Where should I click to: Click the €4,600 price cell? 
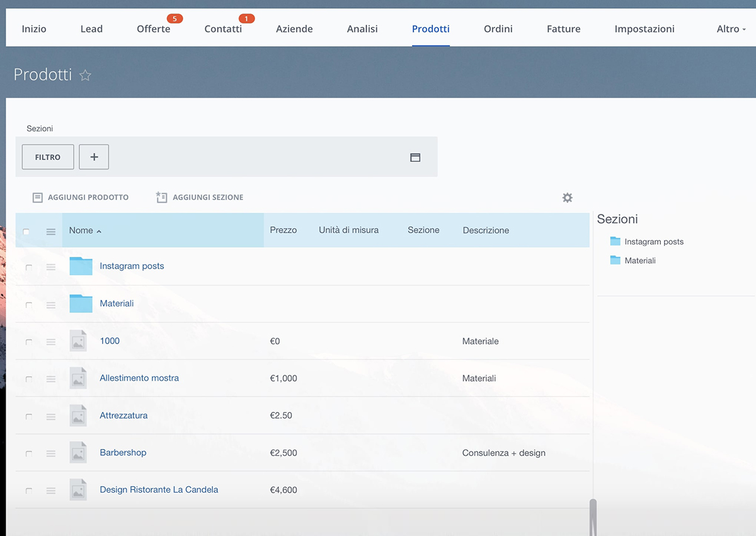coord(283,490)
